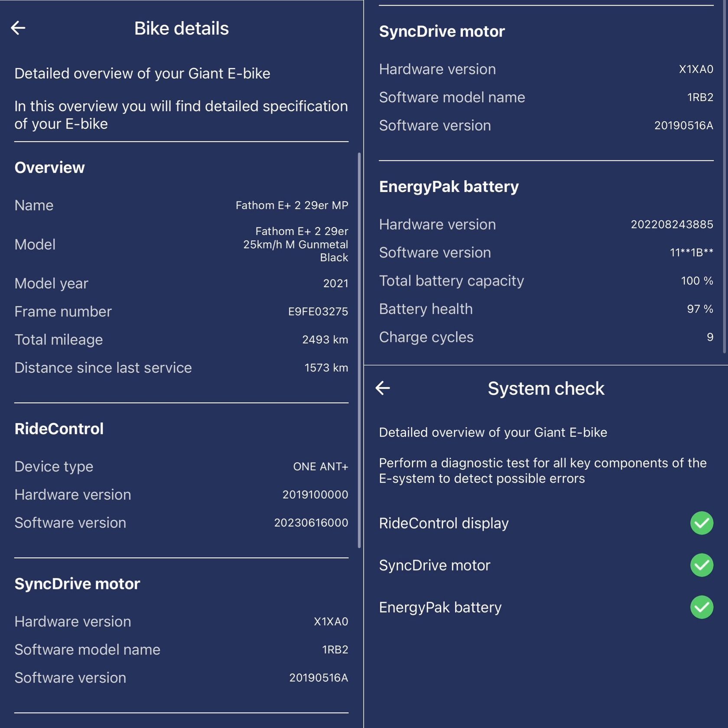Tap the RideControl display green checkmark

[x=702, y=523]
